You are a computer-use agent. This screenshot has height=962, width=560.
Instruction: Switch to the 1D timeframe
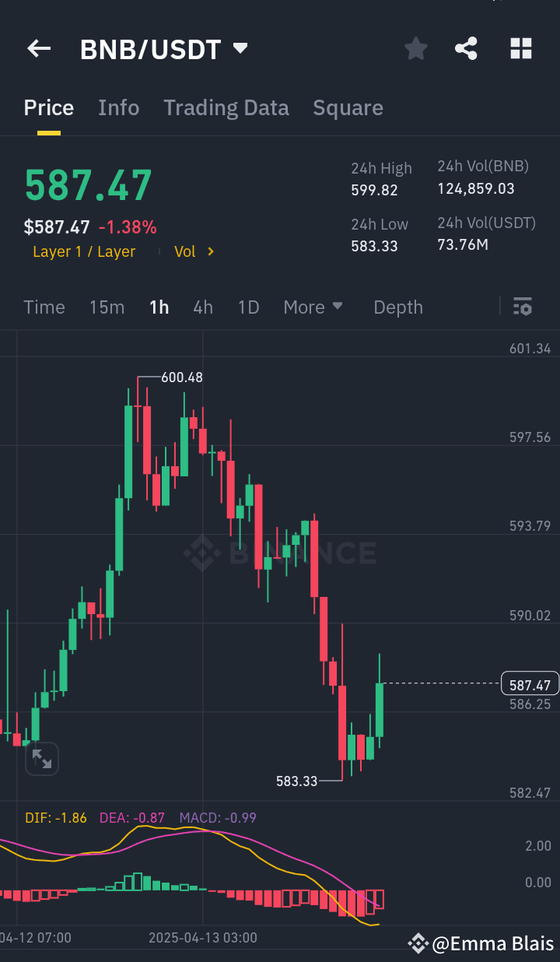pyautogui.click(x=248, y=307)
